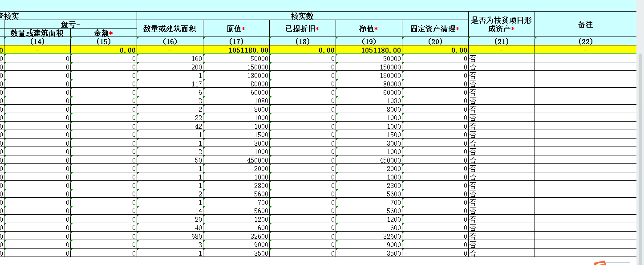The width and height of the screenshot is (644, 265).
Task: Click the 备注 column header
Action: [x=586, y=24]
